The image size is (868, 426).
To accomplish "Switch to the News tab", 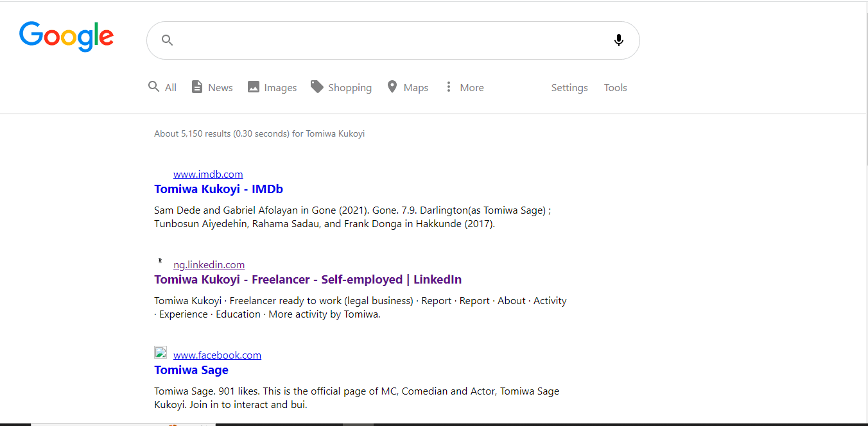I will (x=212, y=87).
